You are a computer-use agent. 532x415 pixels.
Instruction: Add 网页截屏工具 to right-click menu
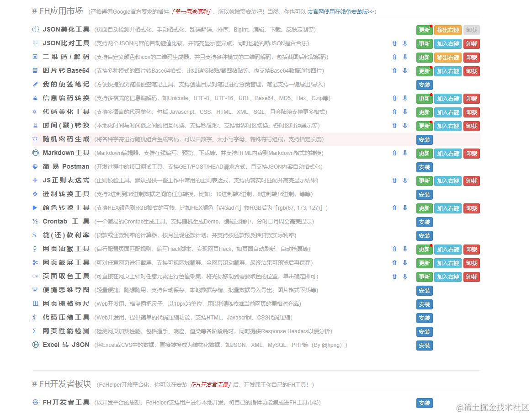pyautogui.click(x=448, y=263)
